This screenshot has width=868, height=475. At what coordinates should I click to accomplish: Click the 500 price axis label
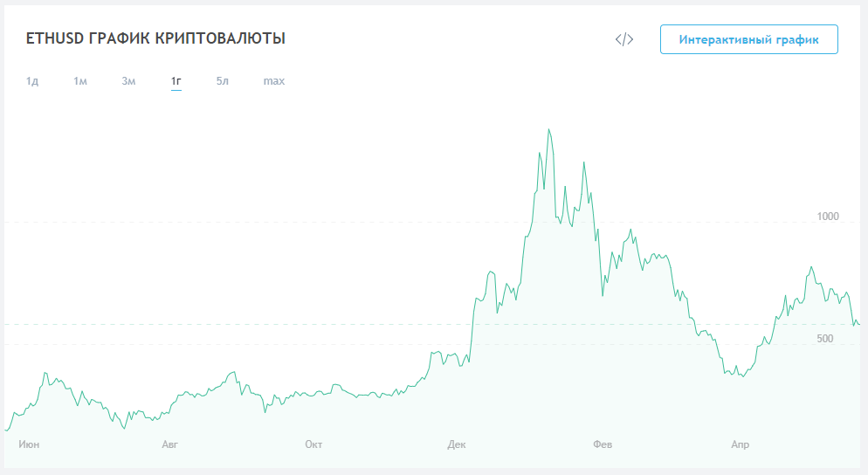pyautogui.click(x=825, y=338)
